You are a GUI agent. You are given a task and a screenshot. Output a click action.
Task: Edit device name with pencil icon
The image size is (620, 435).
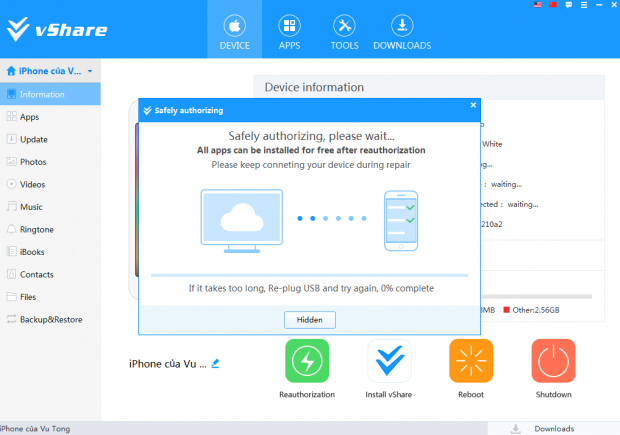click(215, 363)
